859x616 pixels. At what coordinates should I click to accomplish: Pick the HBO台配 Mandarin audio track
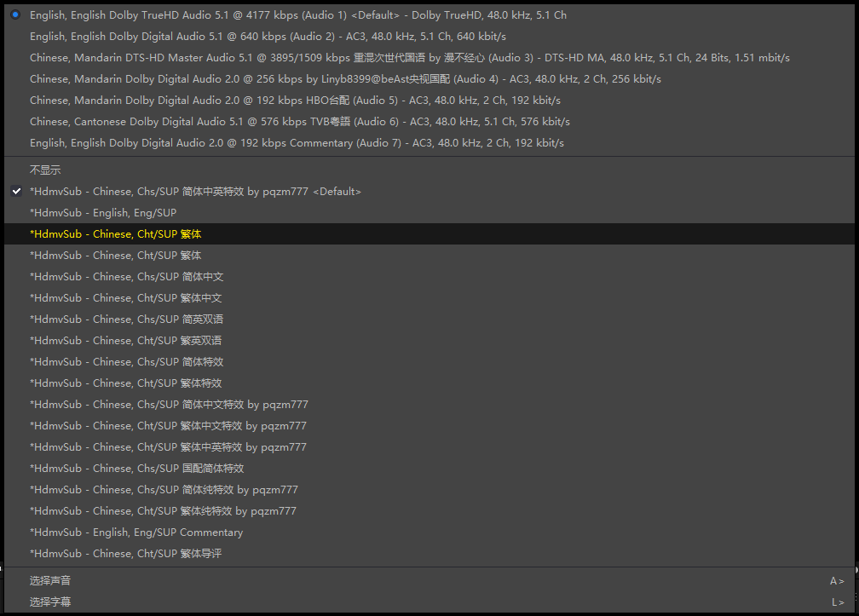(295, 101)
